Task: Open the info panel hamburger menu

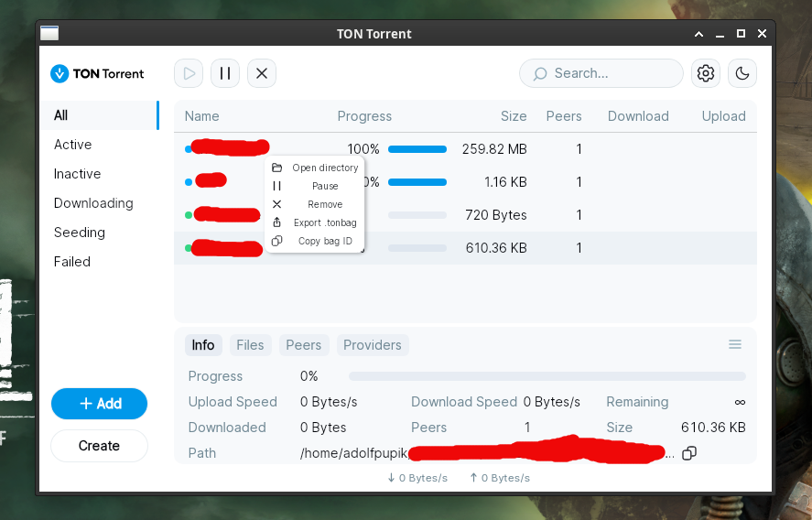Action: click(x=735, y=344)
